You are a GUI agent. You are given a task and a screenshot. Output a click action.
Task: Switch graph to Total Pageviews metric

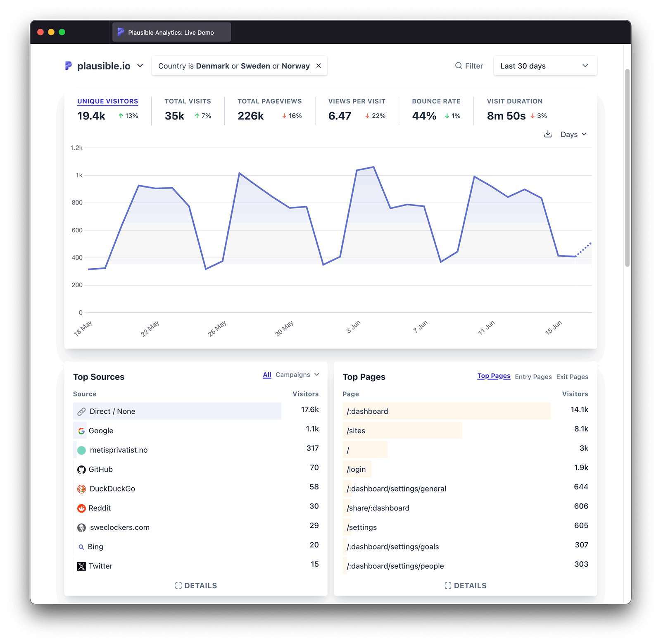[269, 101]
